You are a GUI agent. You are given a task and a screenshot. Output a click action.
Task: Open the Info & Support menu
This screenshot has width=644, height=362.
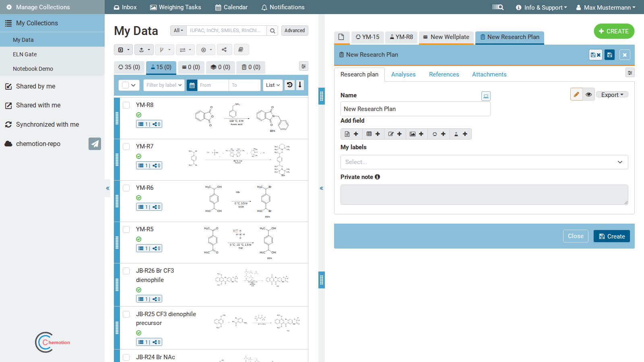click(x=541, y=7)
